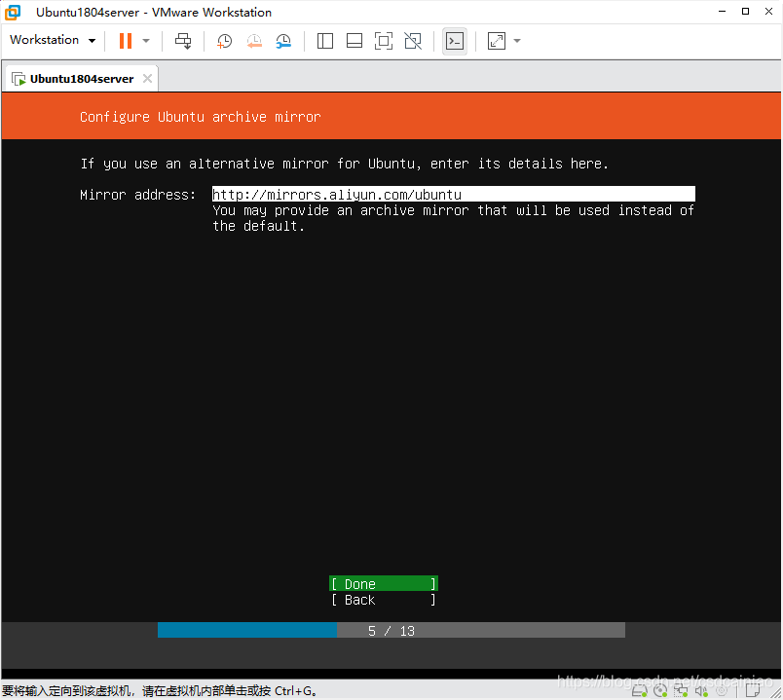Select the Back button
Screen dimensions: 783x700
coord(384,600)
